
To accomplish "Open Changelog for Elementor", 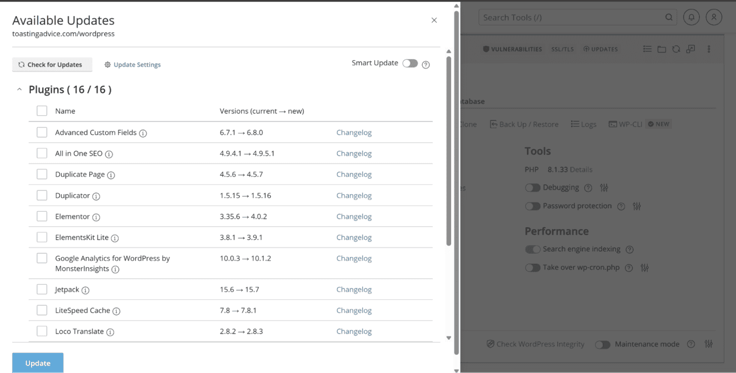I will [354, 216].
